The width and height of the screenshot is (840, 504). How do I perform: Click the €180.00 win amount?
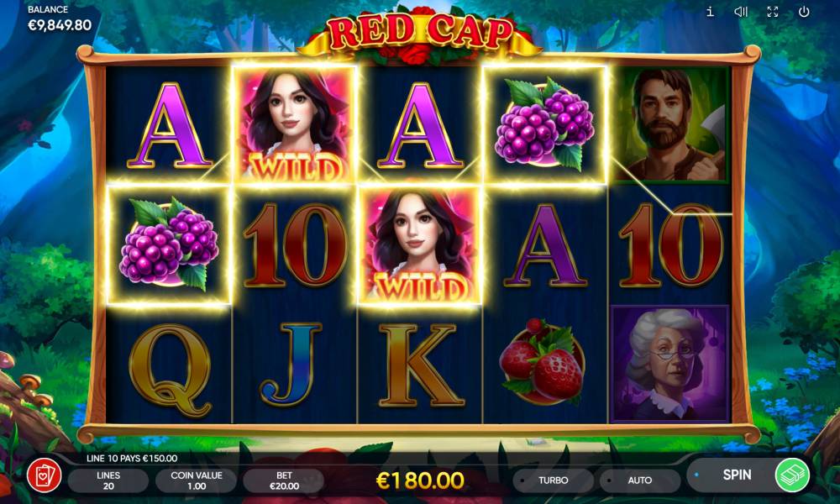pos(420,480)
